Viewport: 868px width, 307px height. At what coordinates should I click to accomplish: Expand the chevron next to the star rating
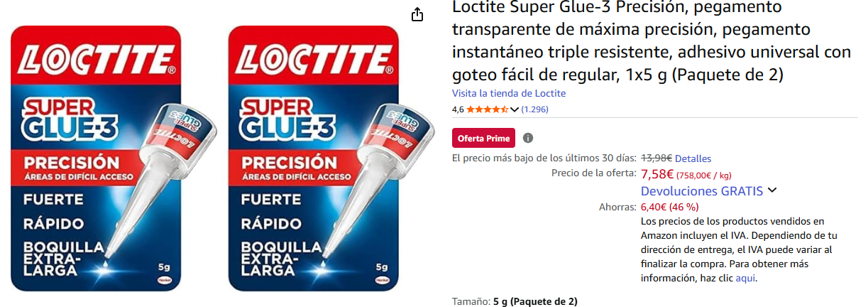tap(515, 109)
